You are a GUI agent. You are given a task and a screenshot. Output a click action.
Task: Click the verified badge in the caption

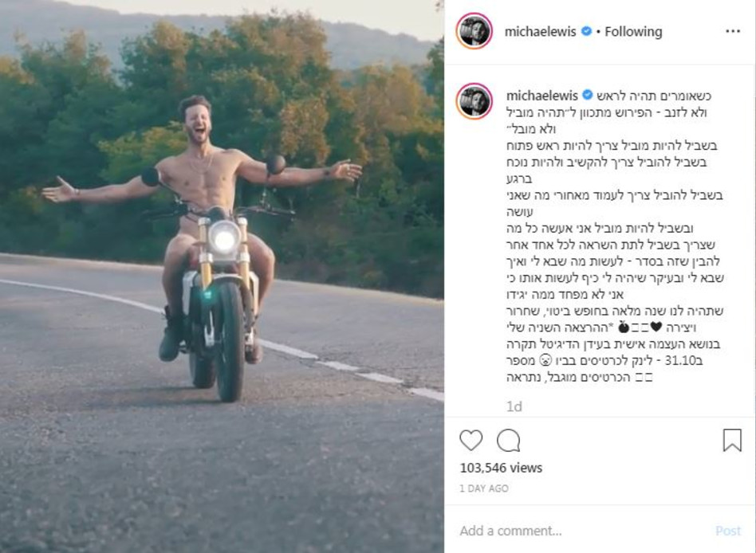click(x=586, y=96)
